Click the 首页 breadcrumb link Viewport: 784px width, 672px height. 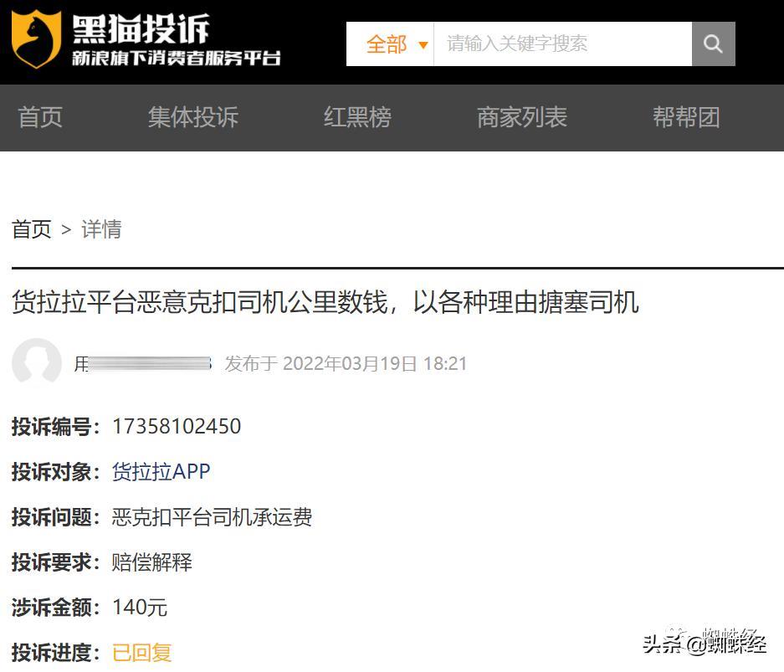(32, 229)
